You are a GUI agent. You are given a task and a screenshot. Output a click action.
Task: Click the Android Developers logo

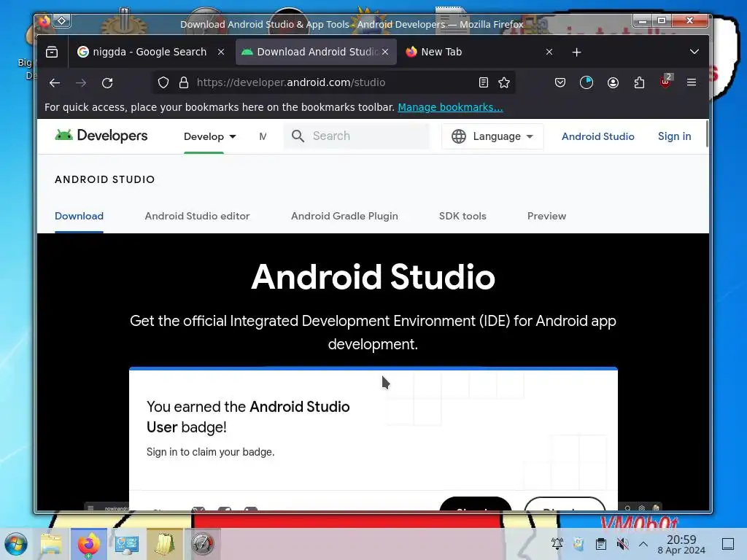click(101, 136)
